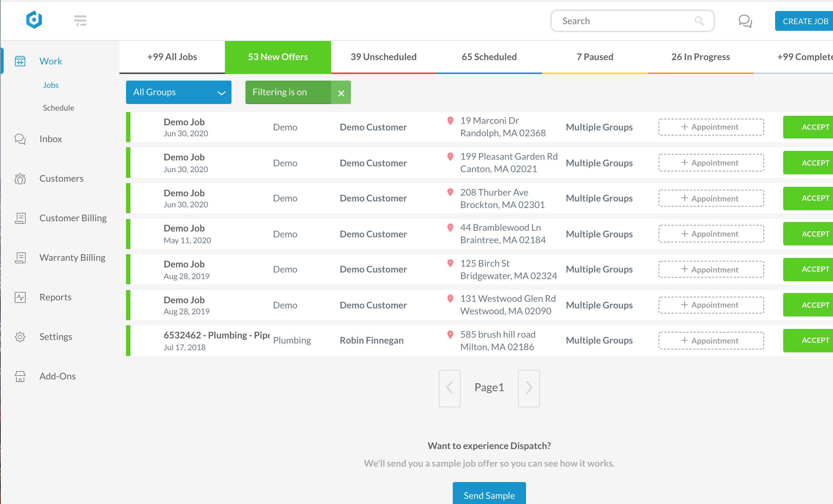This screenshot has height=504, width=833.
Task: Click the Reports chart icon
Action: point(20,297)
